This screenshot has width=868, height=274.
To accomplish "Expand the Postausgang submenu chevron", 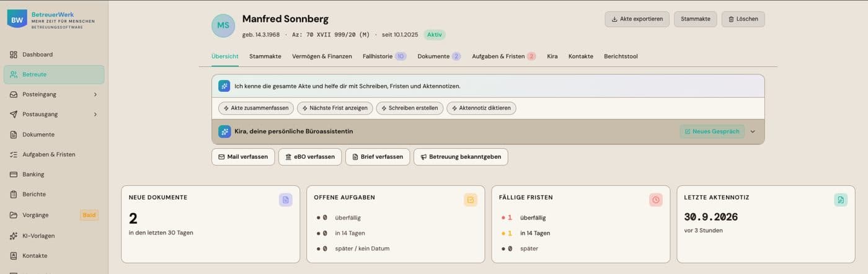I will [x=95, y=114].
